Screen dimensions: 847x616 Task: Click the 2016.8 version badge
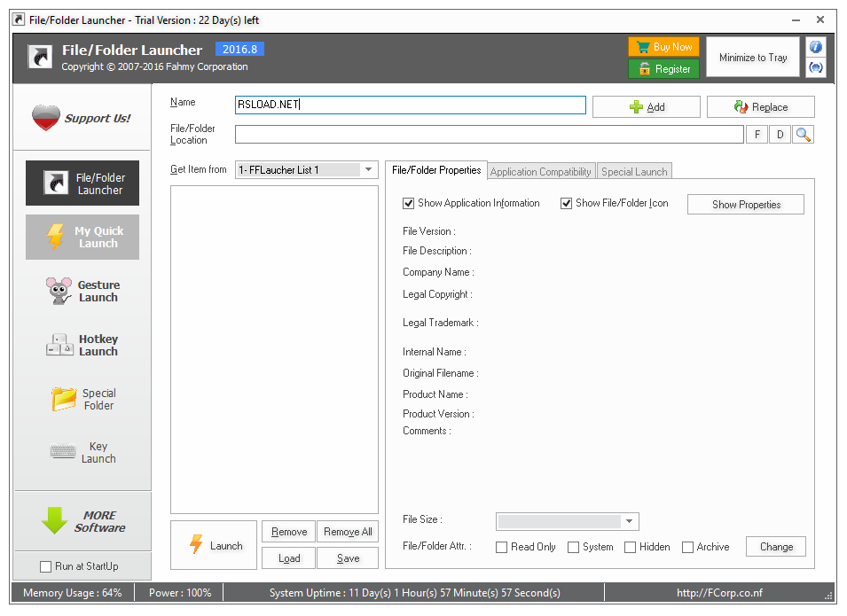click(239, 49)
